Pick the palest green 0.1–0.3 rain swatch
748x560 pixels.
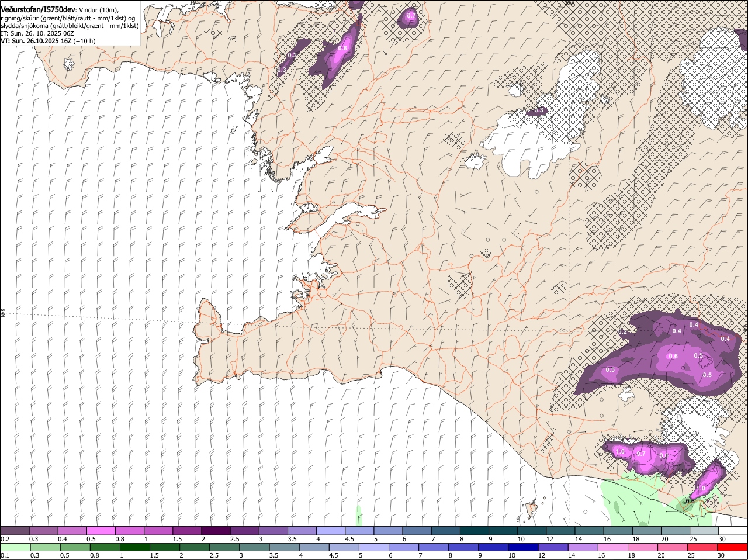[x=15, y=547]
